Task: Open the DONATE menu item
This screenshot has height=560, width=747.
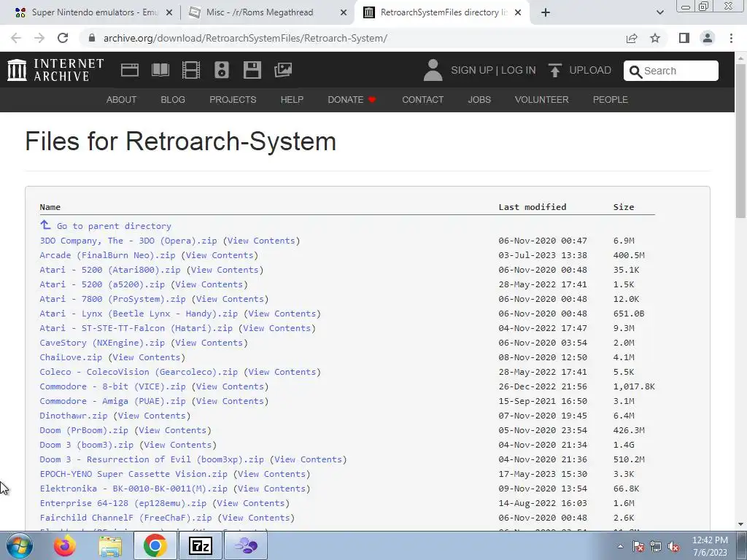Action: point(352,99)
